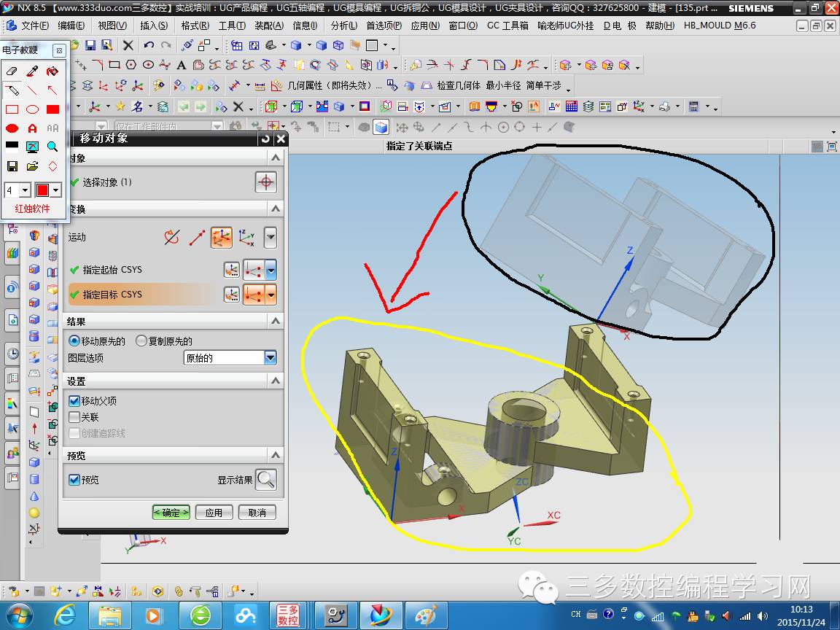Open the 运动 type dropdown arrow

click(271, 237)
